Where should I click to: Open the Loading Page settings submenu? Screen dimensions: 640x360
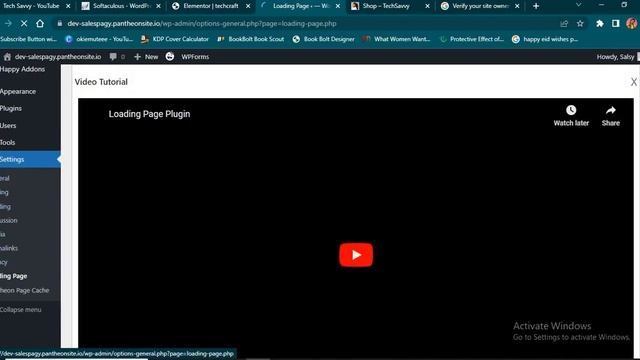(x=13, y=276)
